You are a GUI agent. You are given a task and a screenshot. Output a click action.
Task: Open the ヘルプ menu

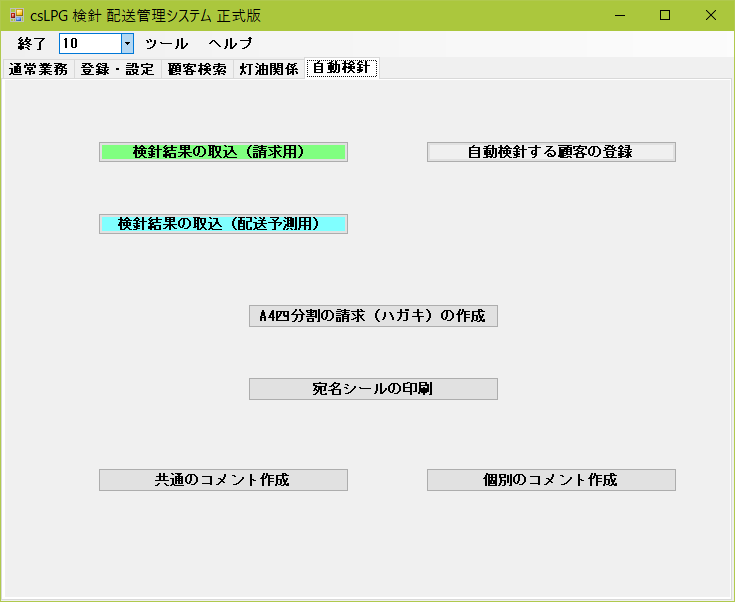[x=231, y=44]
